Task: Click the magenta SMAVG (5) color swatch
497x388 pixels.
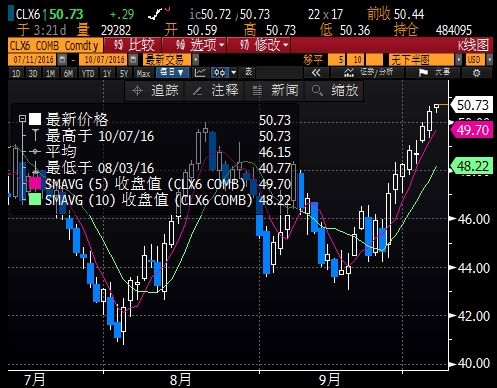Action: (x=35, y=183)
